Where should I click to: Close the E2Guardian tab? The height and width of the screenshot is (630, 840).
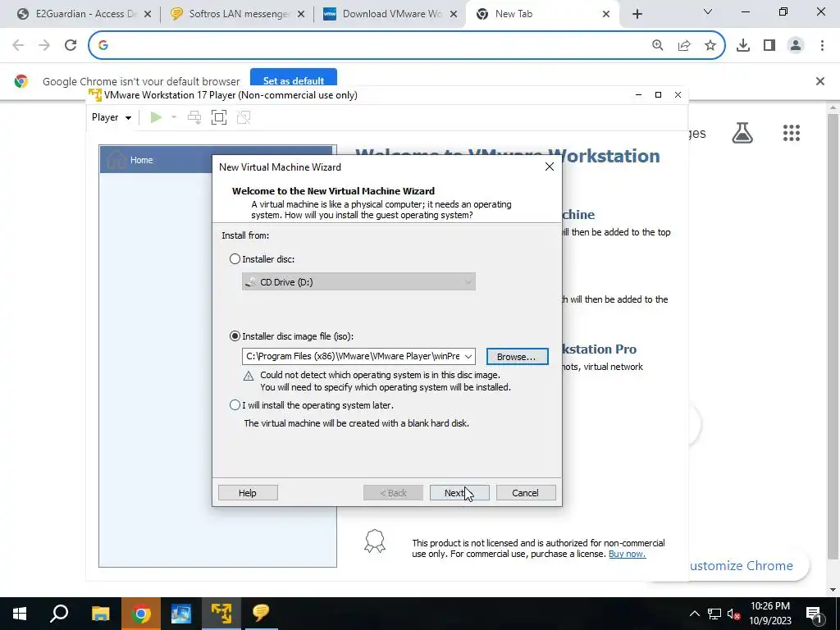148,14
